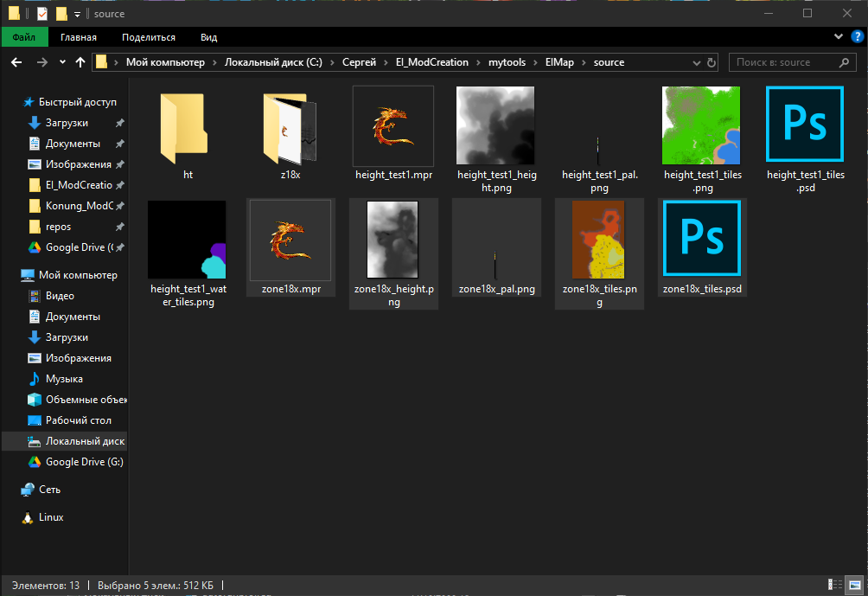Open the Вид ribbon tab
Viewport: 868px width, 596px height.
click(208, 37)
